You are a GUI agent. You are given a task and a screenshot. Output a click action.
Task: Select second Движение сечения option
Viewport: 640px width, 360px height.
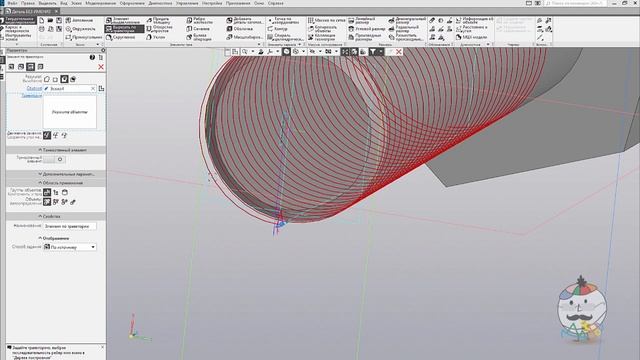(x=56, y=135)
